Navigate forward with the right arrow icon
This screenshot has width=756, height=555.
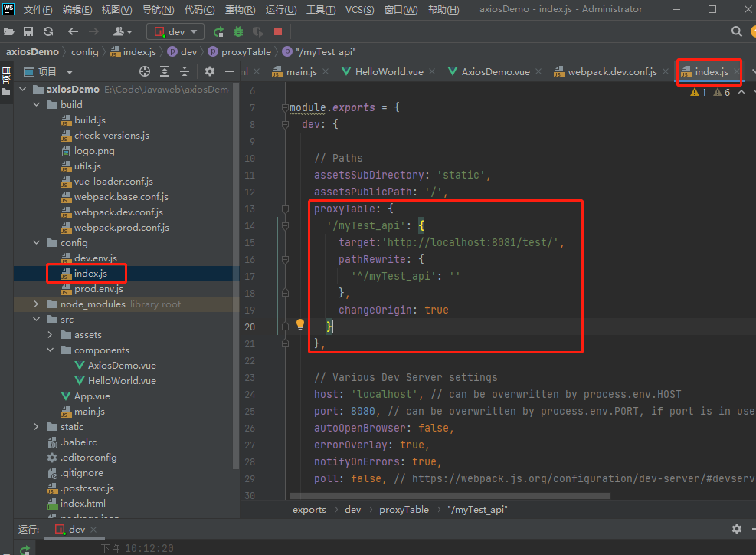coord(93,32)
